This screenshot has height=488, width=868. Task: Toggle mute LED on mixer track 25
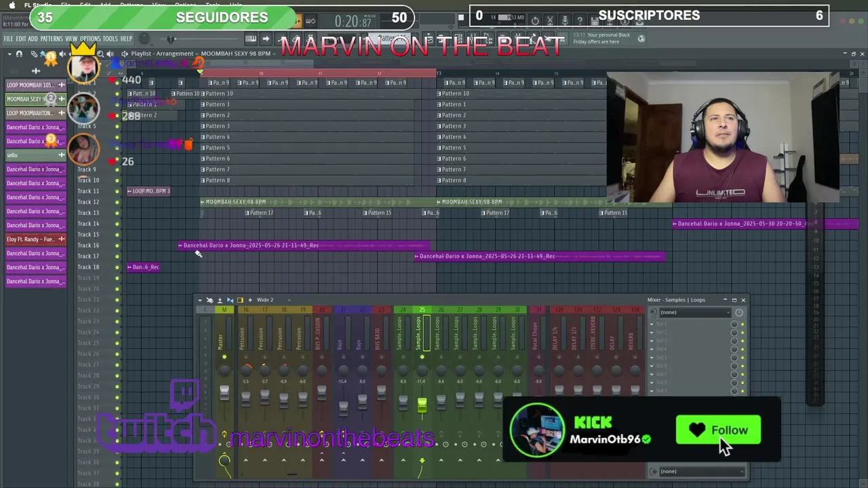click(422, 357)
